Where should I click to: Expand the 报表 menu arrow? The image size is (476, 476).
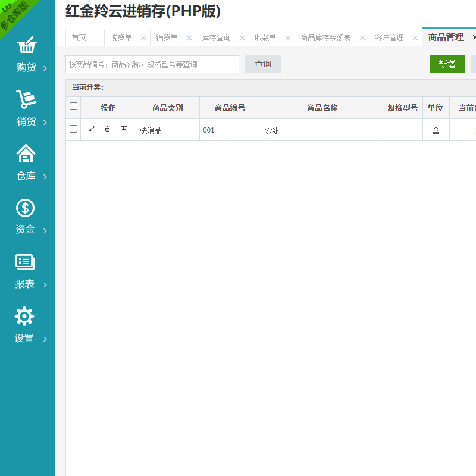(x=45, y=285)
